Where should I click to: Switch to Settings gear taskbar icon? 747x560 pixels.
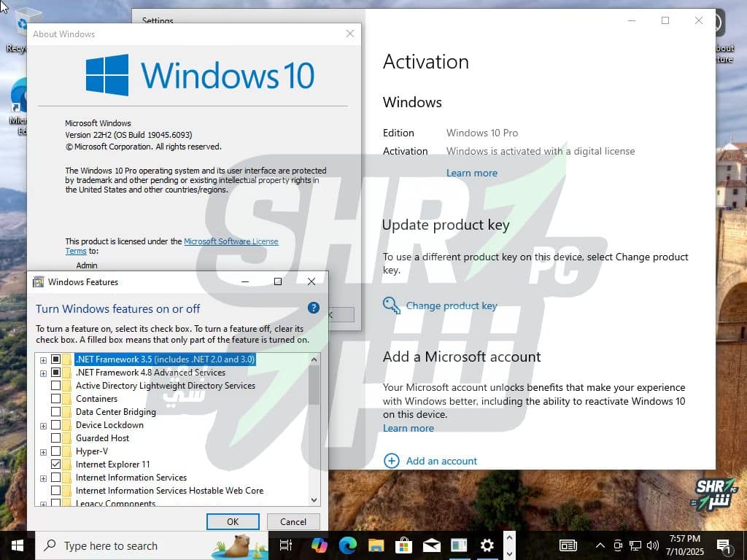click(x=487, y=545)
